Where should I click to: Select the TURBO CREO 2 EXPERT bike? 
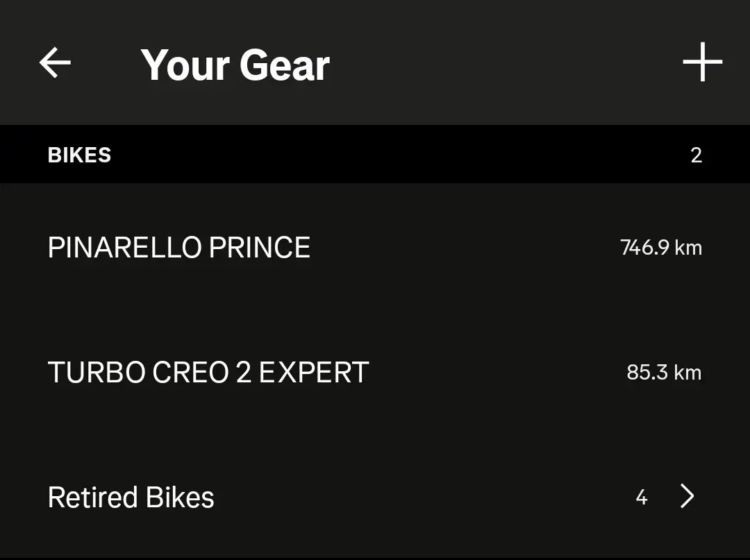pos(208,373)
